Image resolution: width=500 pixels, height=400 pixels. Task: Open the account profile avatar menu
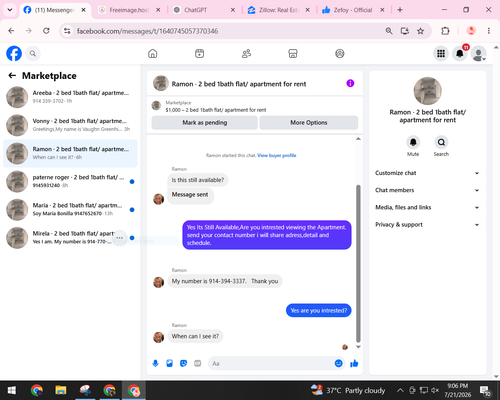478,53
